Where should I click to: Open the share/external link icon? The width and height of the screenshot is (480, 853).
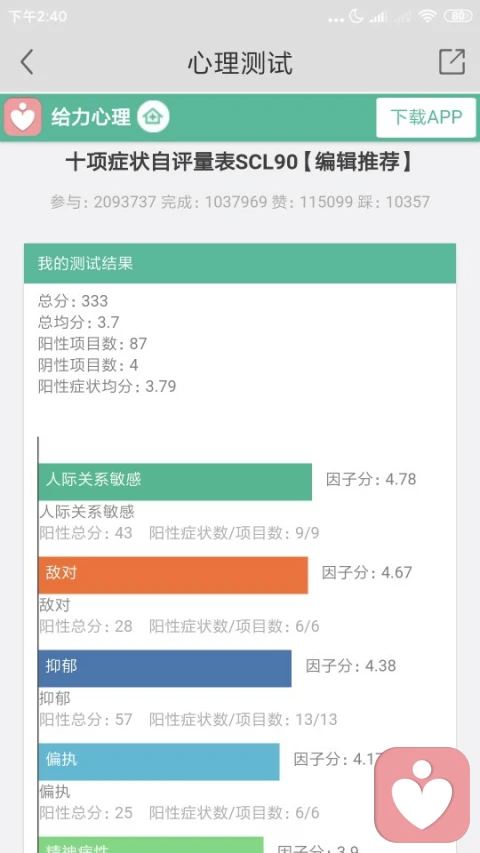point(452,61)
